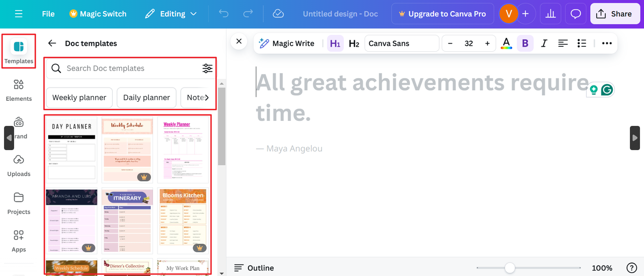Image resolution: width=644 pixels, height=276 pixels.
Task: Open the pink Weekly Planner template
Action: (x=183, y=150)
